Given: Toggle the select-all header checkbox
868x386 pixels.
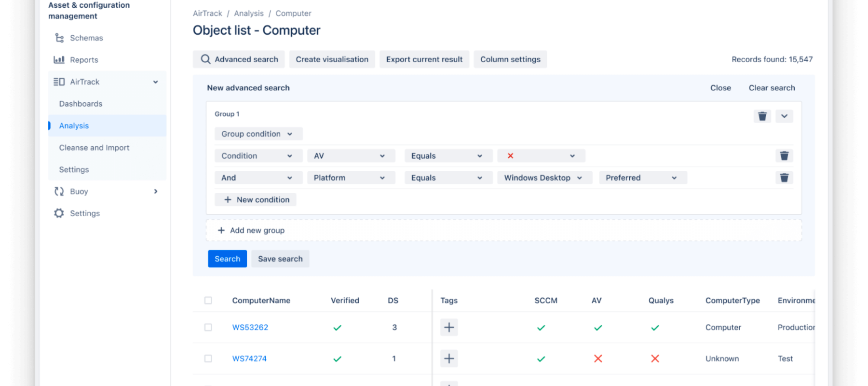Looking at the screenshot, I should (208, 301).
